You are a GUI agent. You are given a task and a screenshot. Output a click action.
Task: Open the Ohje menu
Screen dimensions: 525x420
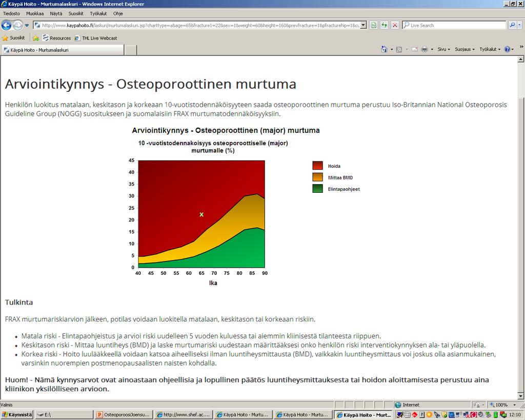118,13
